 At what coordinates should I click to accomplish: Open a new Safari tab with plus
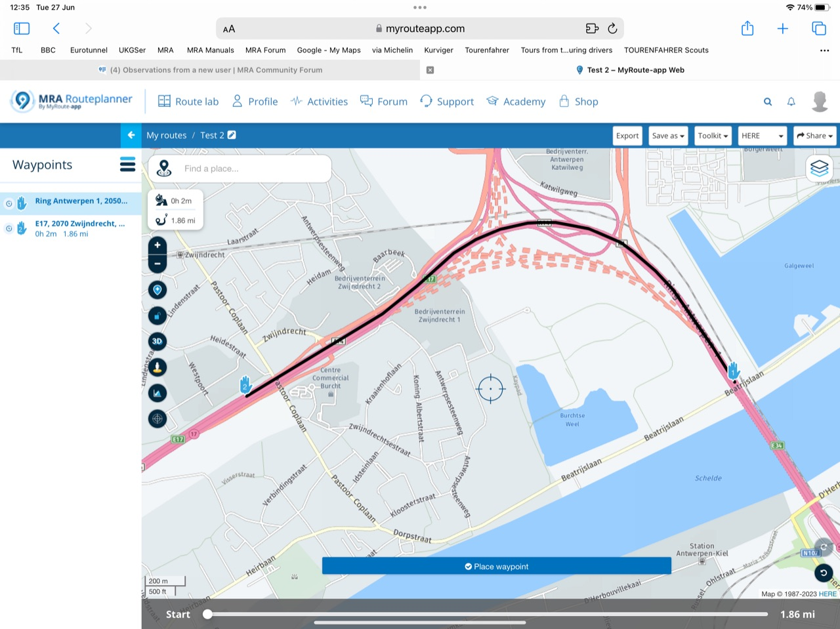click(783, 28)
